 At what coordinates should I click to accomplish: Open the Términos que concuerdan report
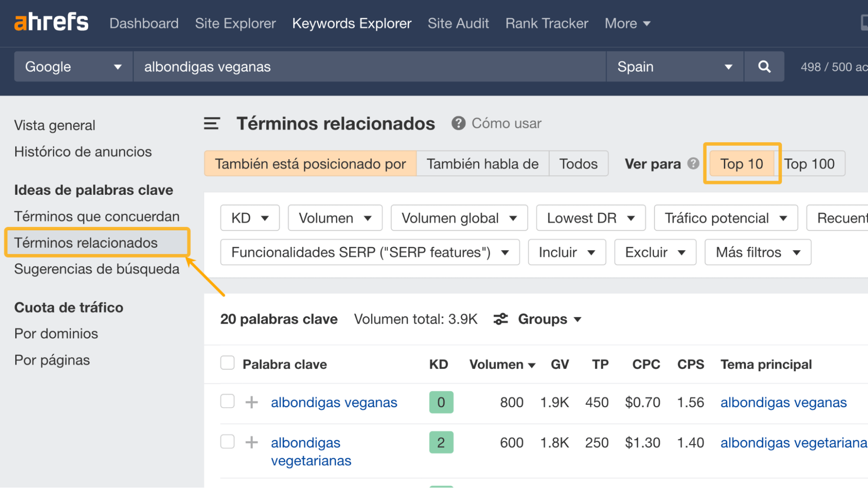(97, 216)
